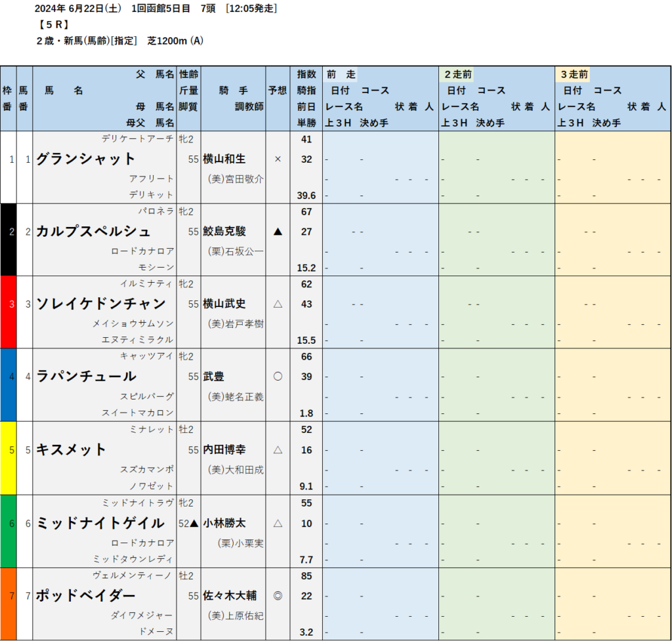Click the 予想 column header
Screen dimensions: 672x641
tap(278, 91)
